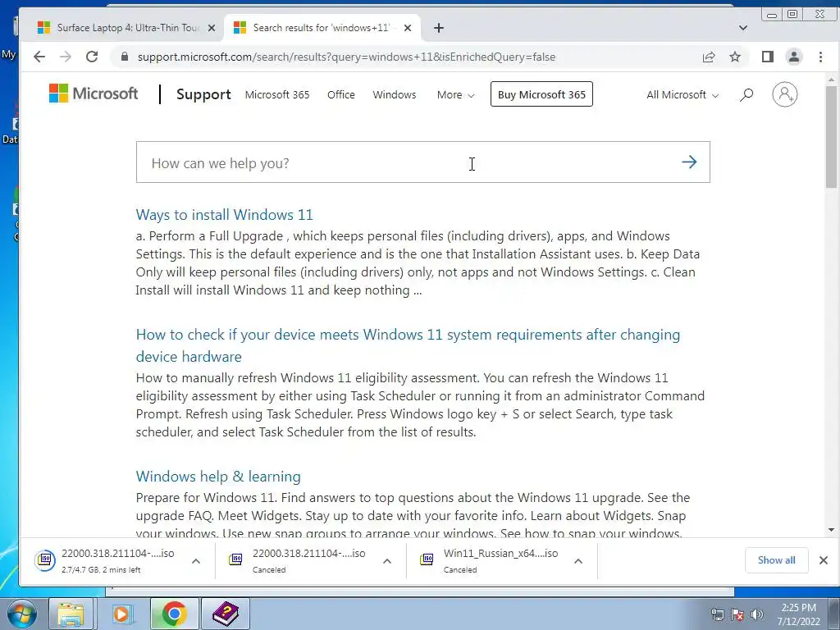
Task: Select the Search results for windows+11 tab
Action: [322, 28]
